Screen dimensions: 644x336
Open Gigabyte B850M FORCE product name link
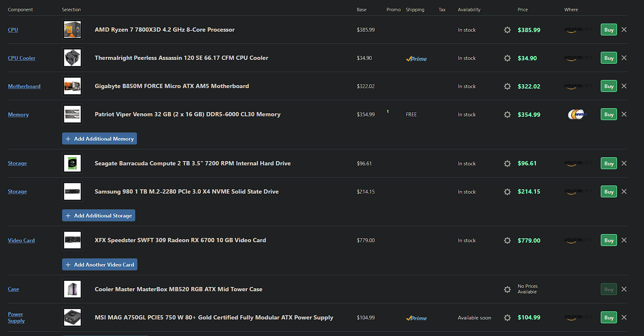click(172, 86)
